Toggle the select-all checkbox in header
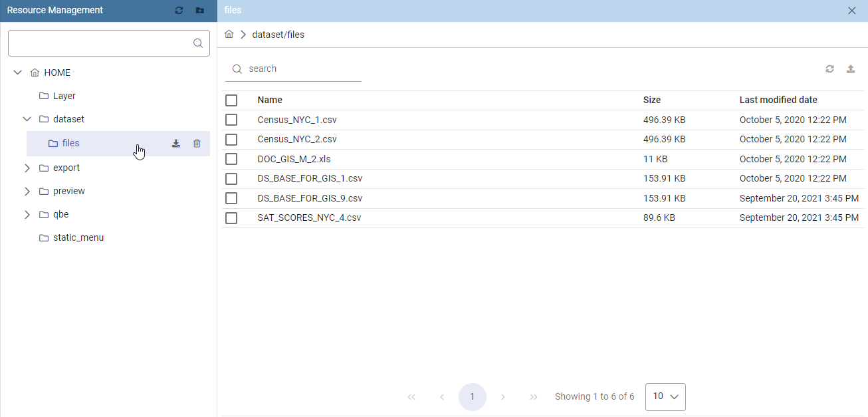The width and height of the screenshot is (868, 417). click(x=231, y=100)
